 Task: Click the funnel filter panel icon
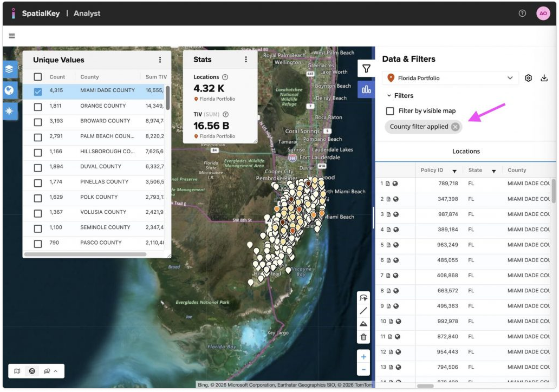tap(366, 69)
